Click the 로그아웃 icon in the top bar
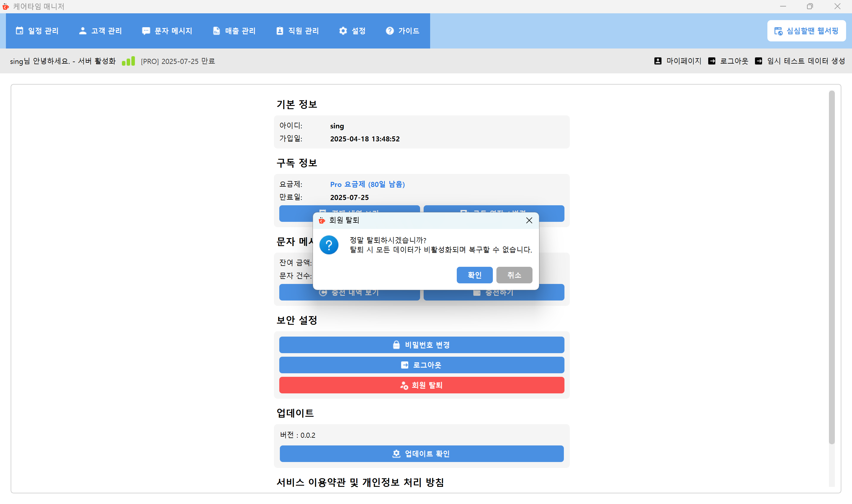The image size is (852, 504). [712, 61]
